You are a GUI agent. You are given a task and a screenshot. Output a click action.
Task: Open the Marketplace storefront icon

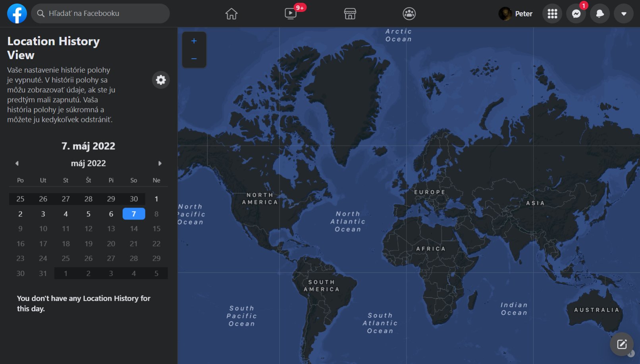click(350, 13)
